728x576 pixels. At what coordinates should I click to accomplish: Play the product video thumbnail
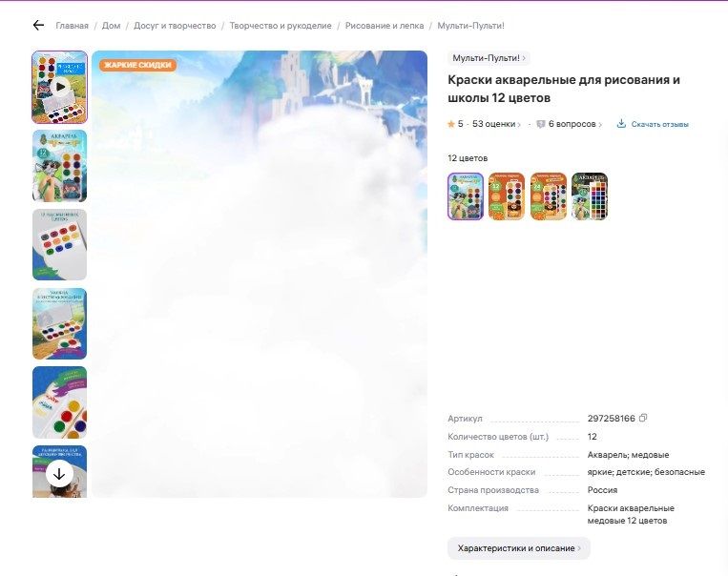60,87
